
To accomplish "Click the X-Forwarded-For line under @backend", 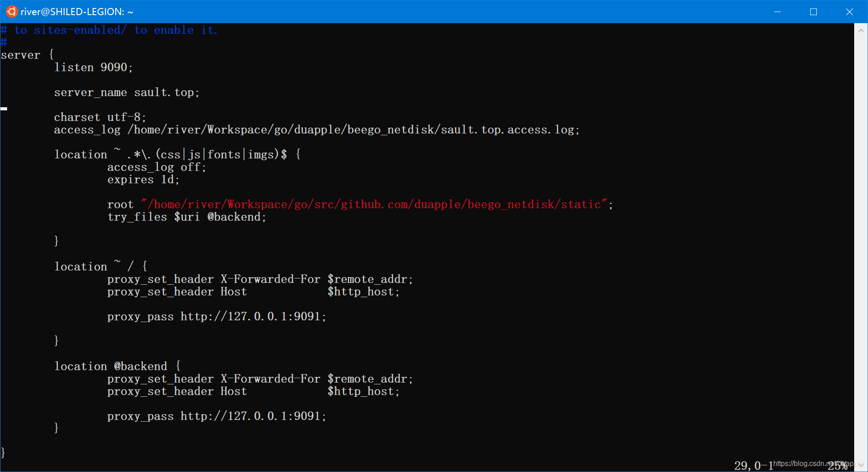I will tap(260, 379).
